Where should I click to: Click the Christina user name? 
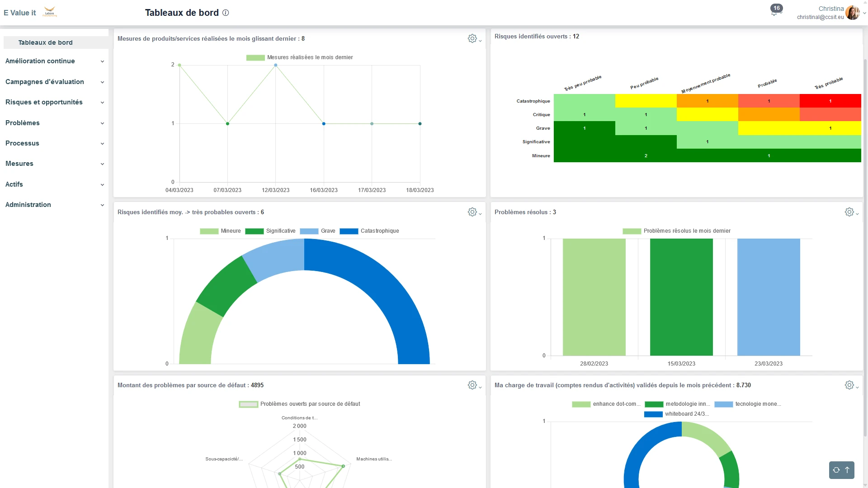(x=831, y=9)
